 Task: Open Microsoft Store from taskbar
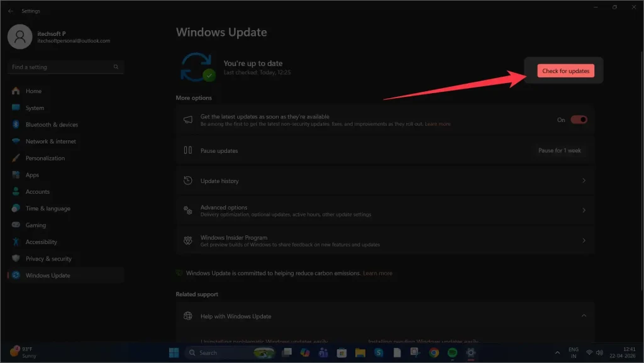341,353
